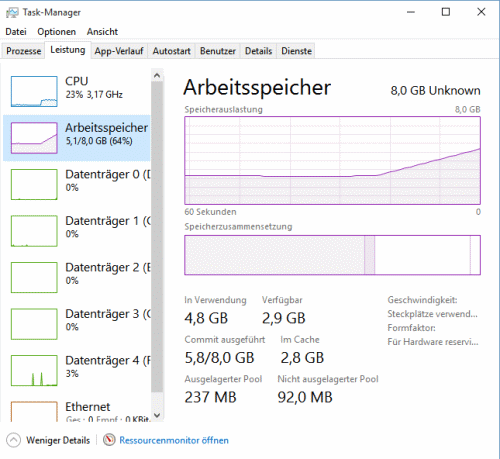Click the 8,0 GB Unknown label
Screen dimensions: 500x459
click(x=435, y=91)
